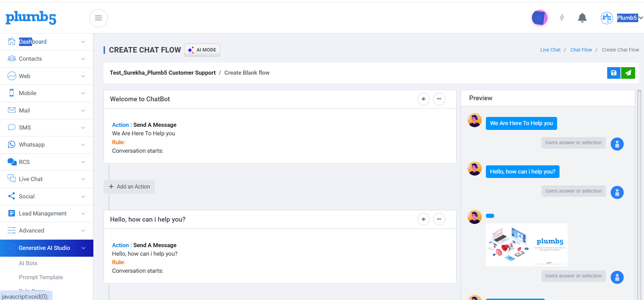
Task: Click the plumb5 image in preview
Action: pyautogui.click(x=526, y=244)
